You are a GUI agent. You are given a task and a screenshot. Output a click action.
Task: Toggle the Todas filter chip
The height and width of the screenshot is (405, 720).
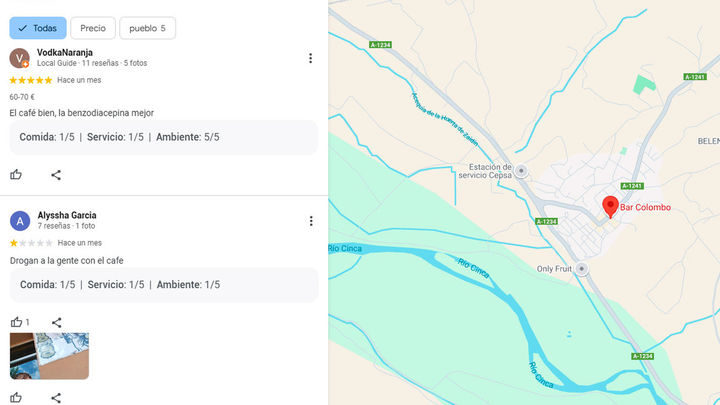pos(38,28)
